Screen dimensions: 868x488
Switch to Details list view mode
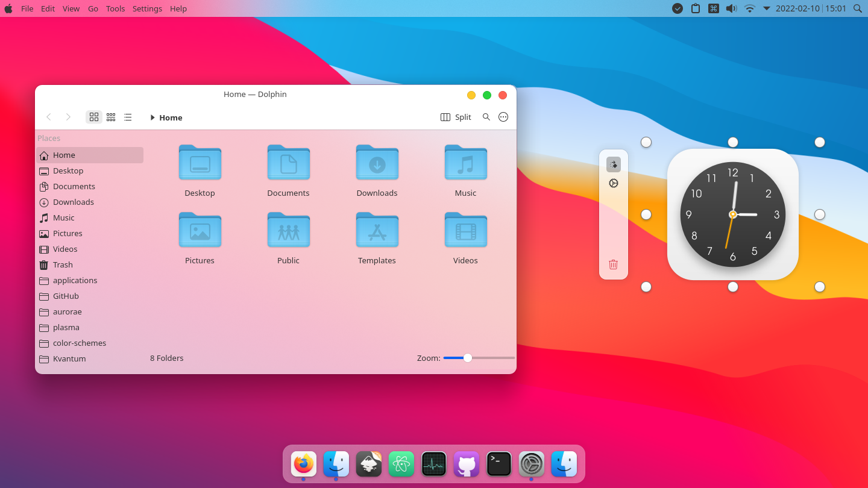click(x=128, y=117)
